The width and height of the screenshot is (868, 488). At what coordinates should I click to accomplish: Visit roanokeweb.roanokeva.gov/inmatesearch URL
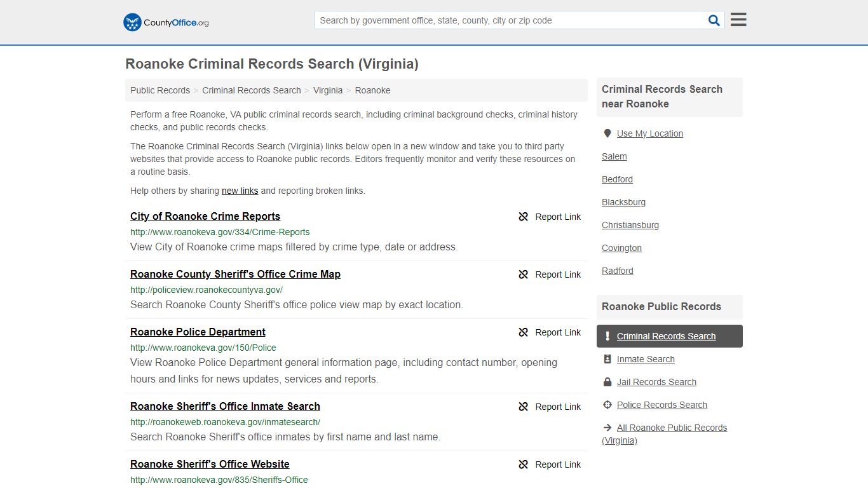click(x=225, y=422)
